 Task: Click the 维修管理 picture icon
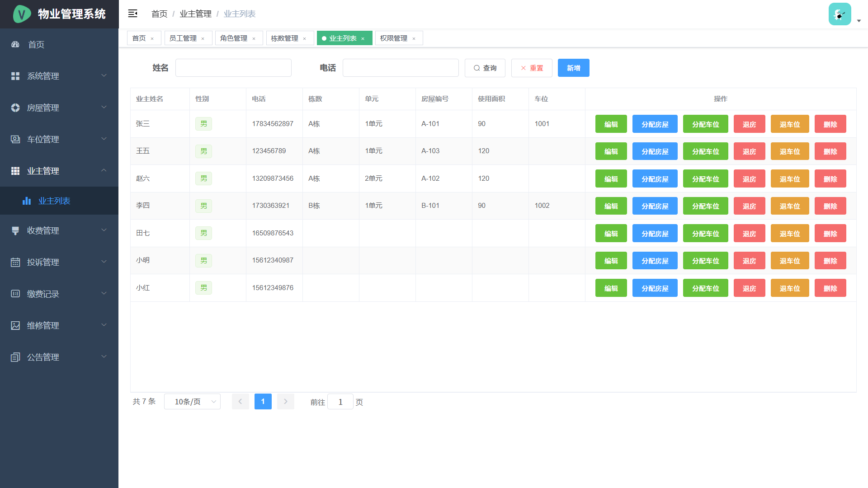[15, 325]
